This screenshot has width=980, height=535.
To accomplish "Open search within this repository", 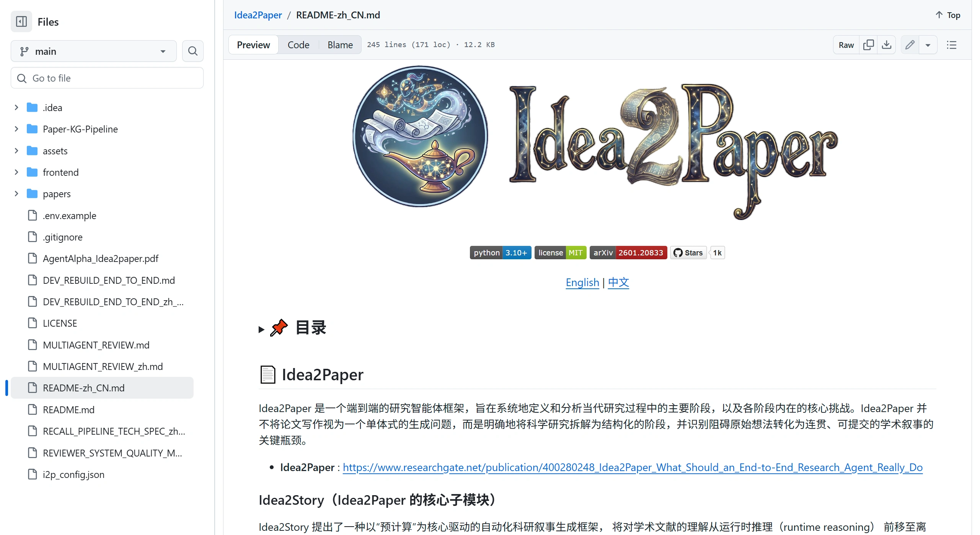I will point(192,51).
